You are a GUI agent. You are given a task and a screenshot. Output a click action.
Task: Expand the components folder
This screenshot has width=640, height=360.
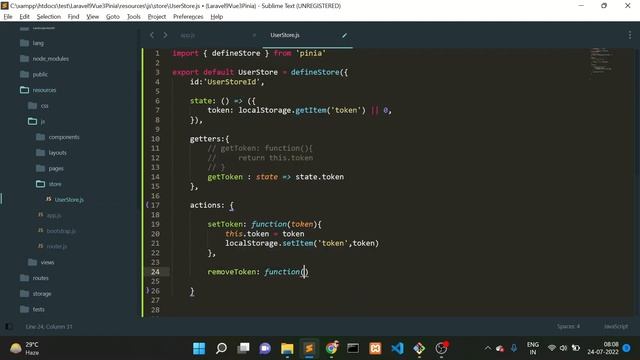click(x=64, y=137)
